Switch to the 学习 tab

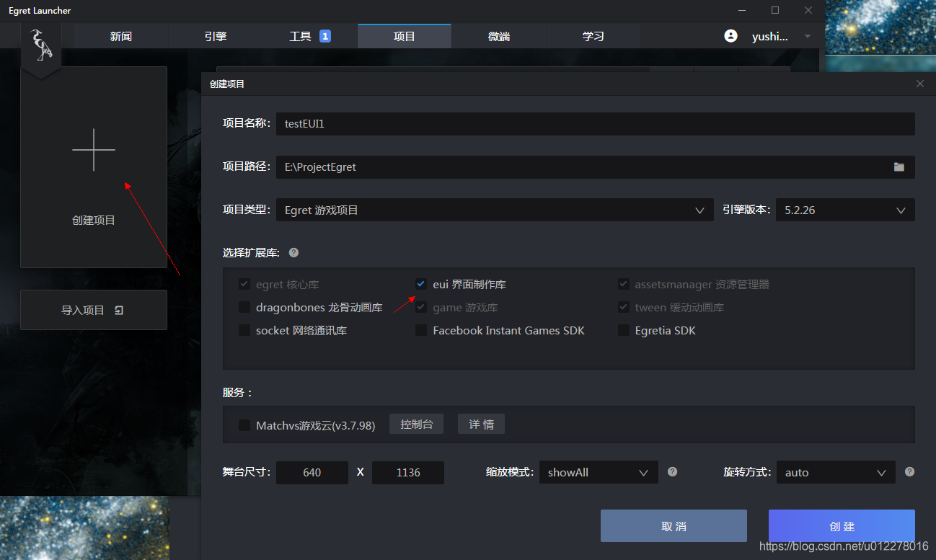[593, 35]
